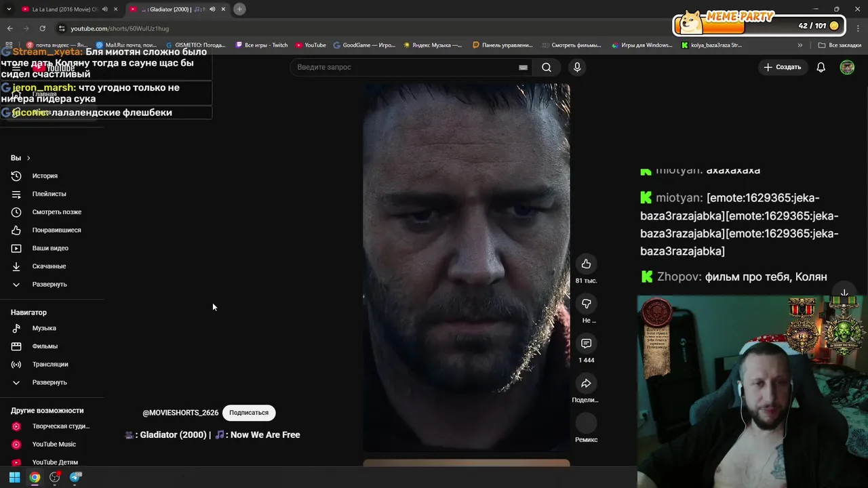Mute the Gladiator tab audio
Viewport: 868px width, 488px height.
coord(212,9)
